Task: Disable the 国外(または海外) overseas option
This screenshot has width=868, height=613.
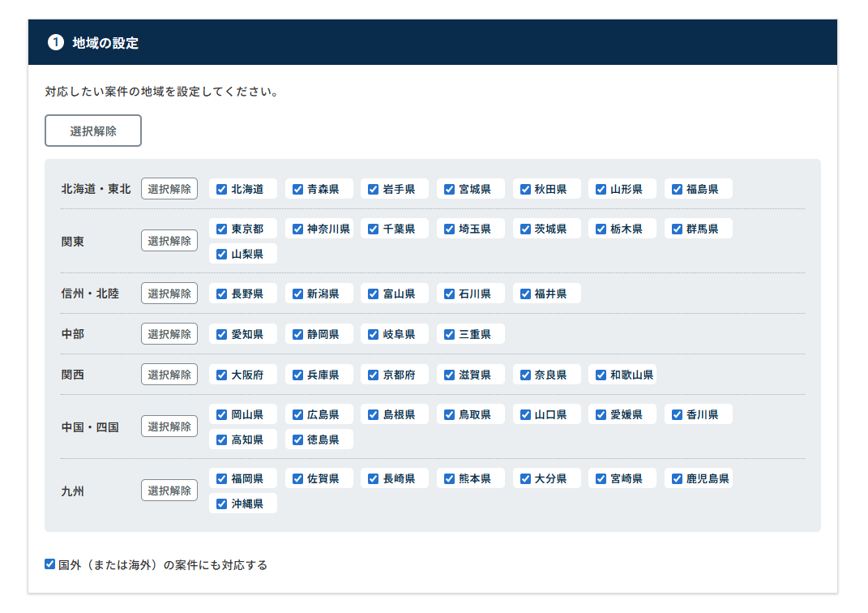Action: click(50, 564)
